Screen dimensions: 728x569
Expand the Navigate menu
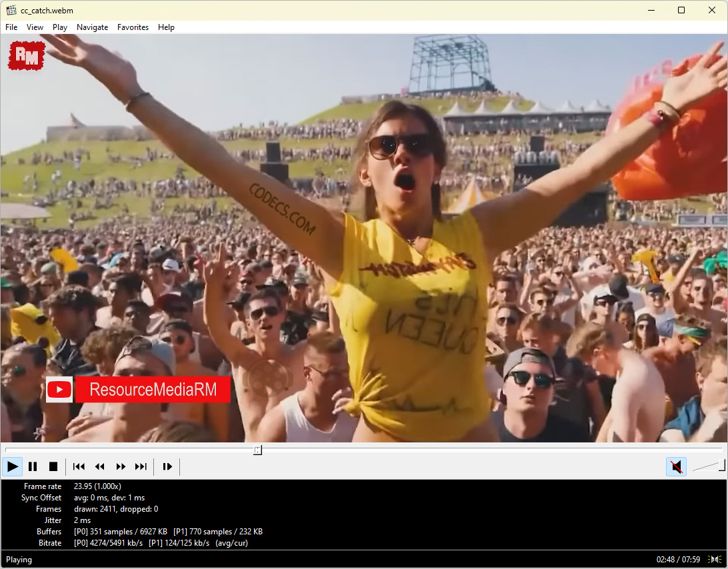tap(92, 27)
